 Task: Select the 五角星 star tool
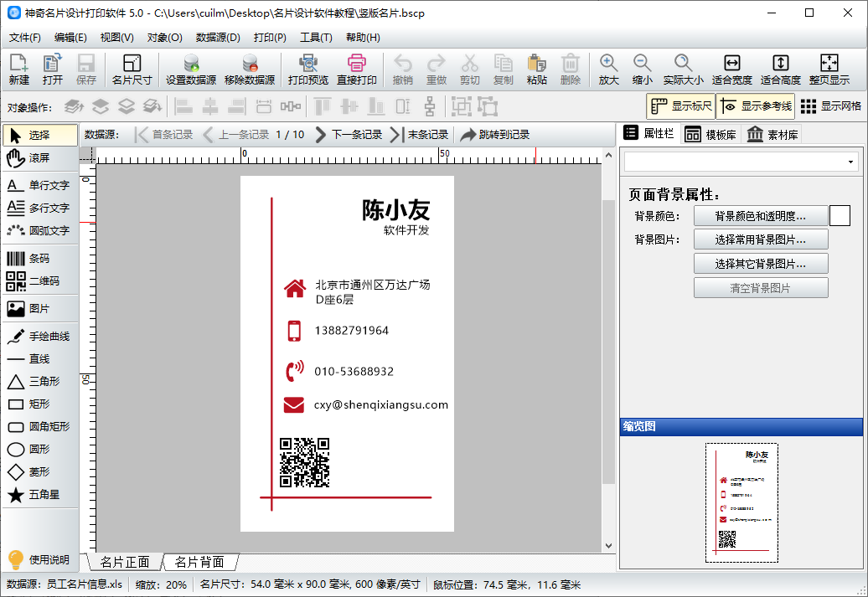(40, 495)
